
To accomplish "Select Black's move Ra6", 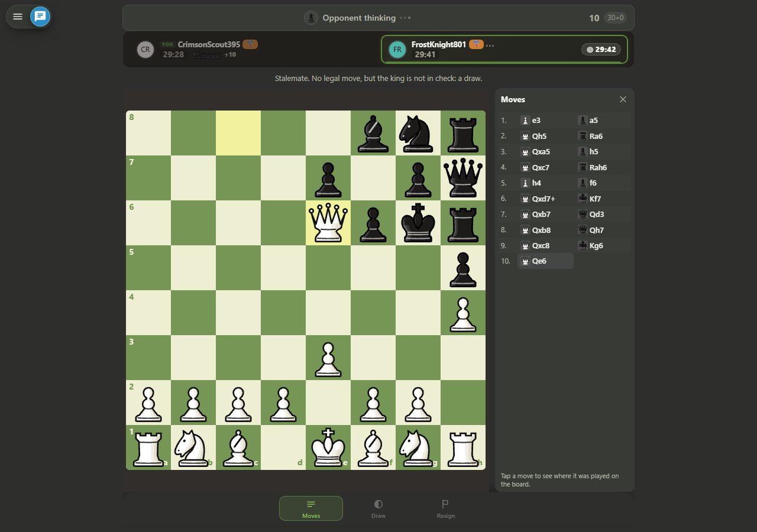I will tap(603, 136).
